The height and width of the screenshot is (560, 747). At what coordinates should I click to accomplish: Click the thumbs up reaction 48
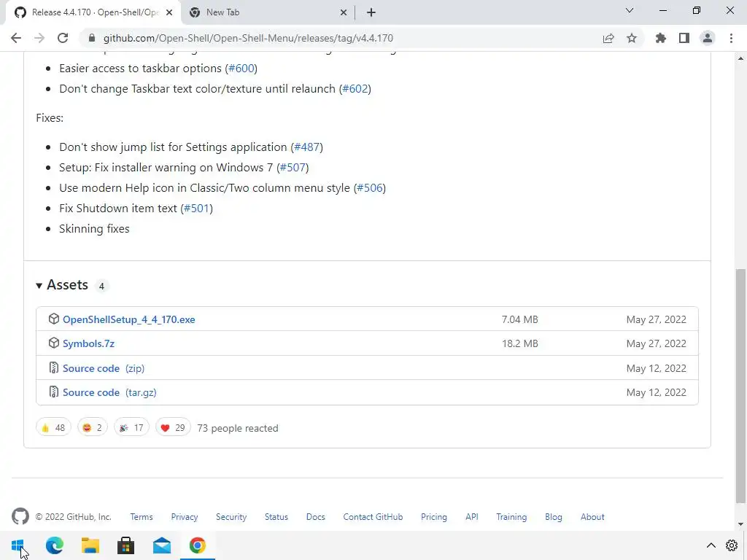pos(53,427)
